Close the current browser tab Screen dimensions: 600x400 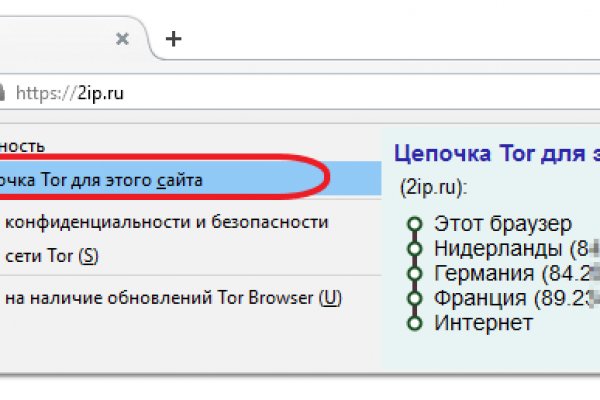pyautogui.click(x=122, y=39)
